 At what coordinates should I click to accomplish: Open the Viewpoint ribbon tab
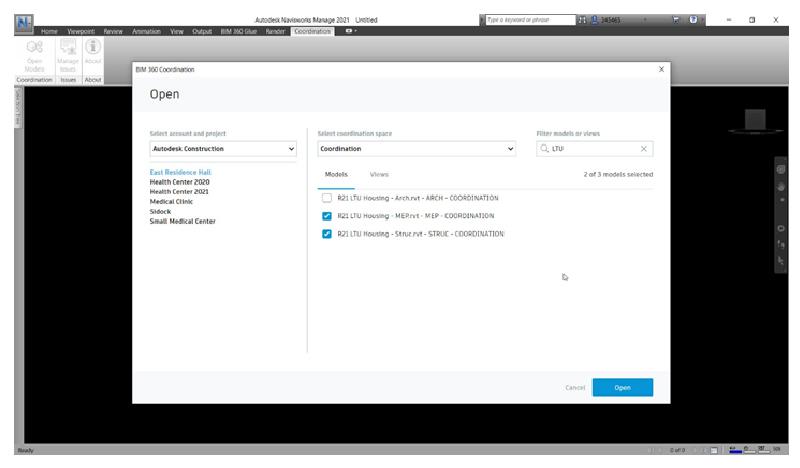(x=81, y=32)
